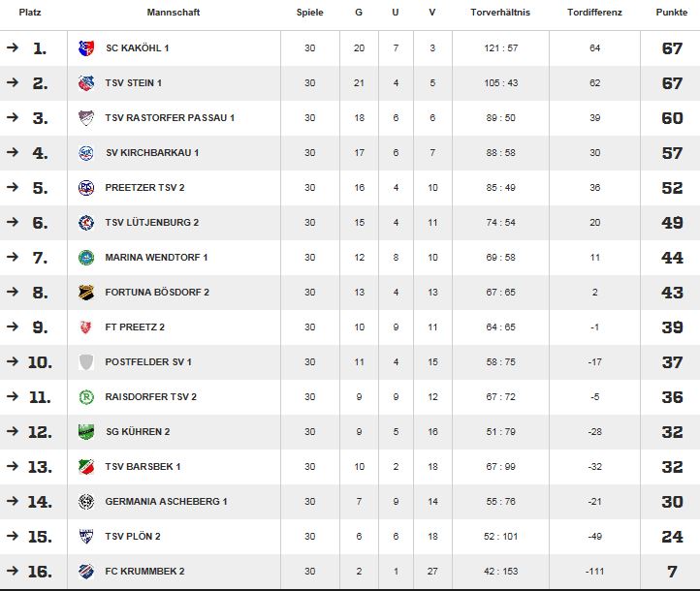Click the FC Krummbek 2 club badge

(x=86, y=572)
